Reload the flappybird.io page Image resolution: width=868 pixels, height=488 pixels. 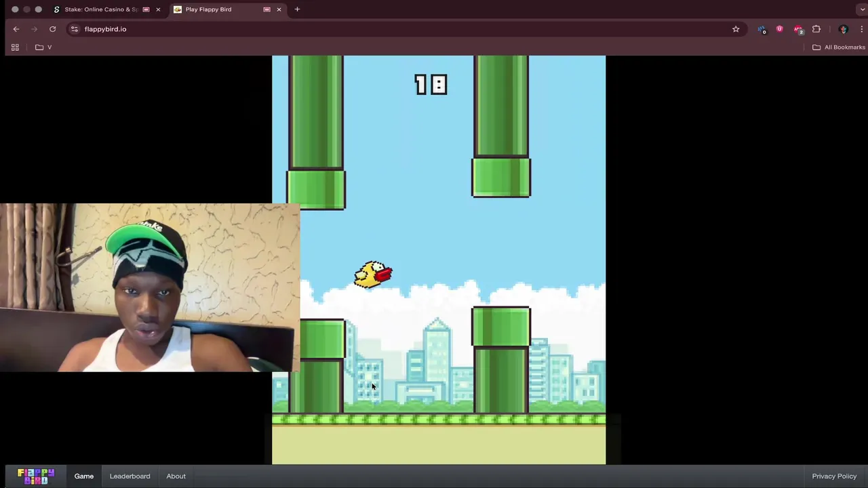52,29
